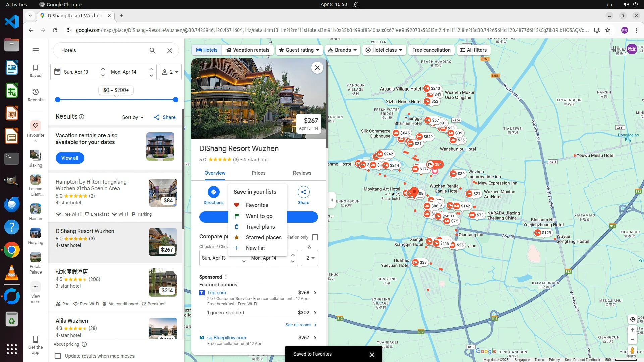
Task: Select Want to go list option
Action: pyautogui.click(x=259, y=216)
